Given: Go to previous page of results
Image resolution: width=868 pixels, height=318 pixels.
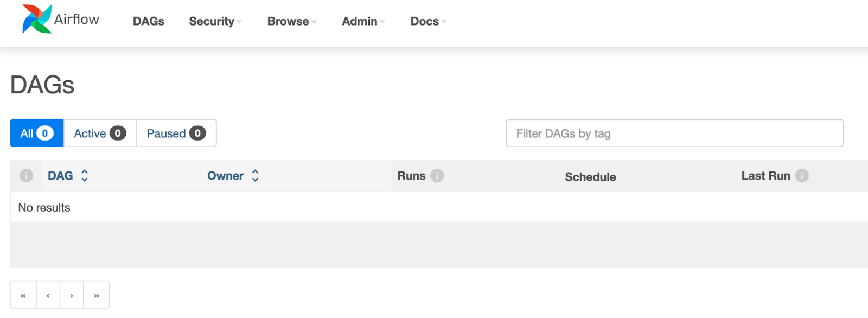Looking at the screenshot, I should [x=48, y=295].
